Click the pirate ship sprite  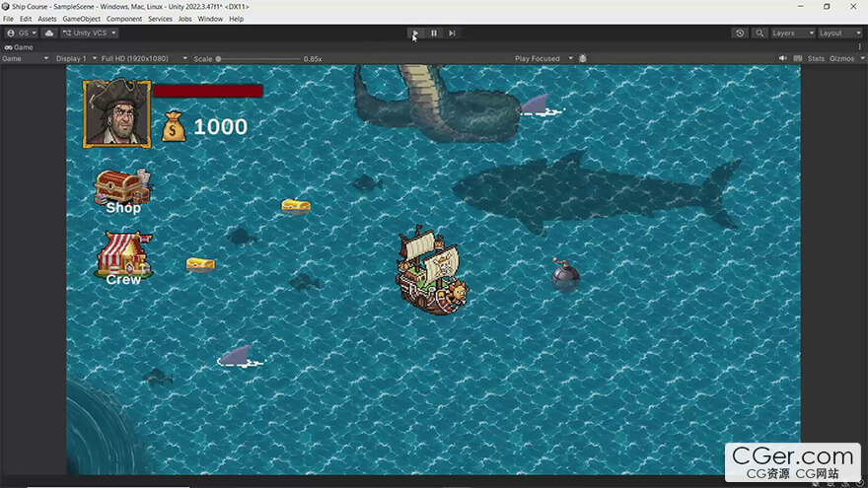click(432, 270)
